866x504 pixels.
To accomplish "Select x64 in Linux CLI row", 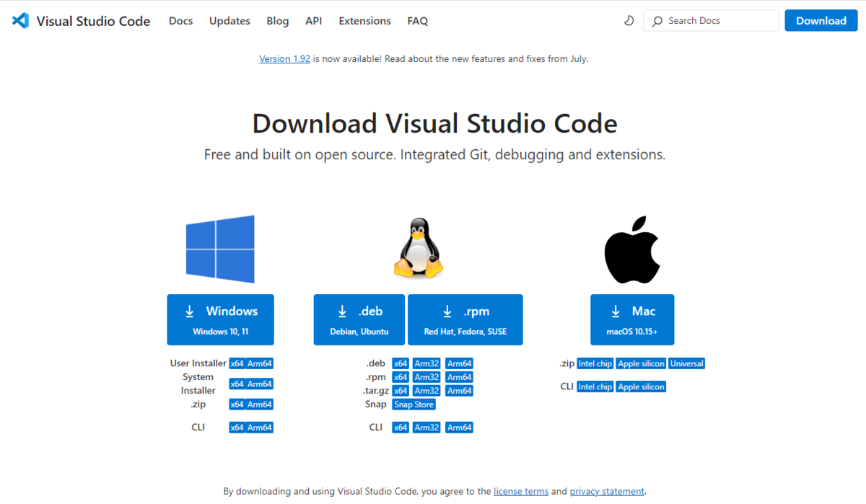I will coord(401,428).
